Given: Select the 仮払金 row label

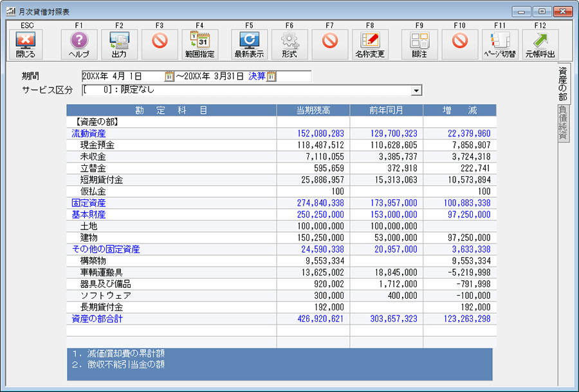Looking at the screenshot, I should (x=93, y=192).
